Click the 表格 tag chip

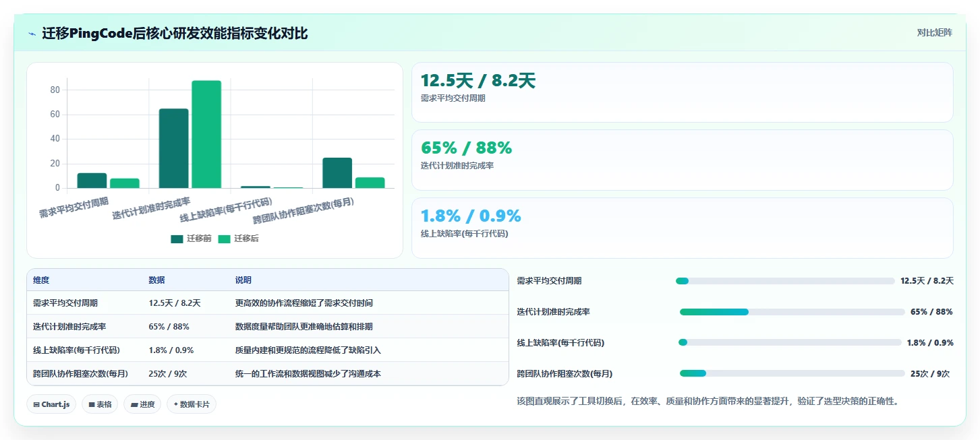(x=100, y=404)
